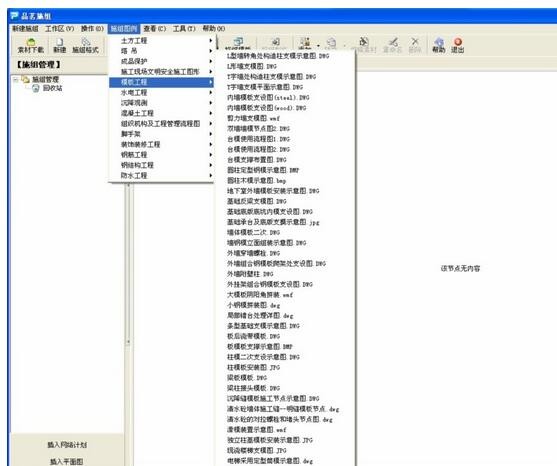Viewport: 557px width, 466px height.
Task: Open the 帮助(H) menu
Action: [x=213, y=29]
